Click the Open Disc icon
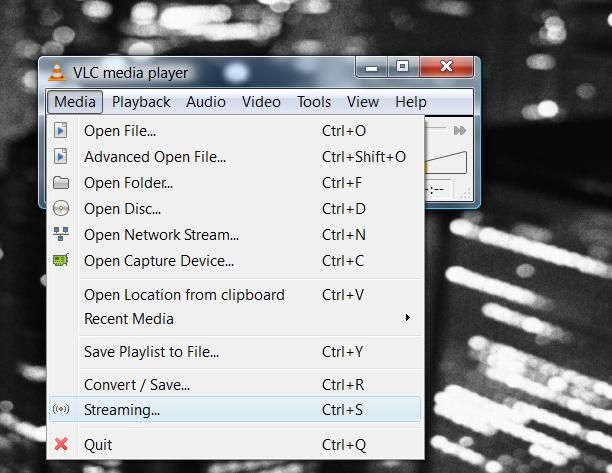 pyautogui.click(x=61, y=209)
